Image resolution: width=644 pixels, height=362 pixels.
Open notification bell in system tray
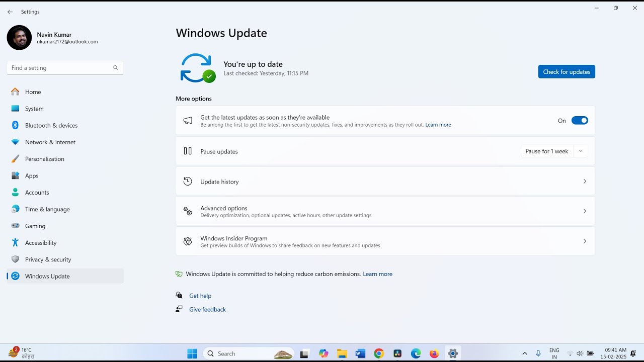(633, 353)
